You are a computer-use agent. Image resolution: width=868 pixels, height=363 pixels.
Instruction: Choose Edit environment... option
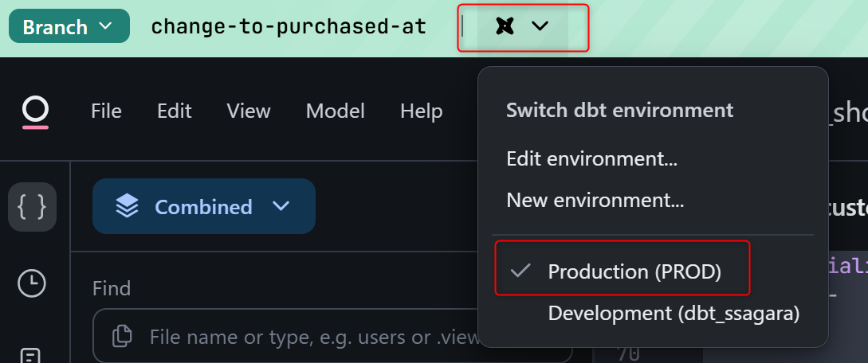click(x=591, y=158)
